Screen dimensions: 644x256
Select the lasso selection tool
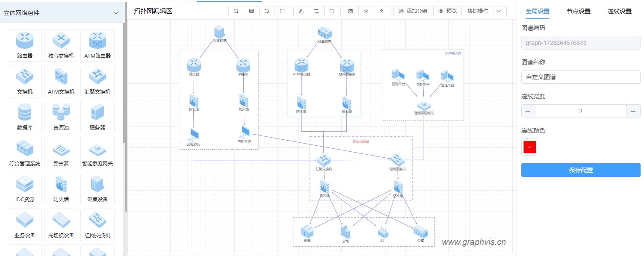click(332, 11)
